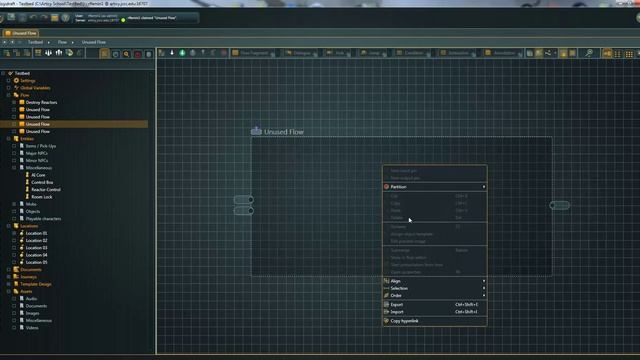
Task: Select Settings in the navigator
Action: tap(27, 80)
